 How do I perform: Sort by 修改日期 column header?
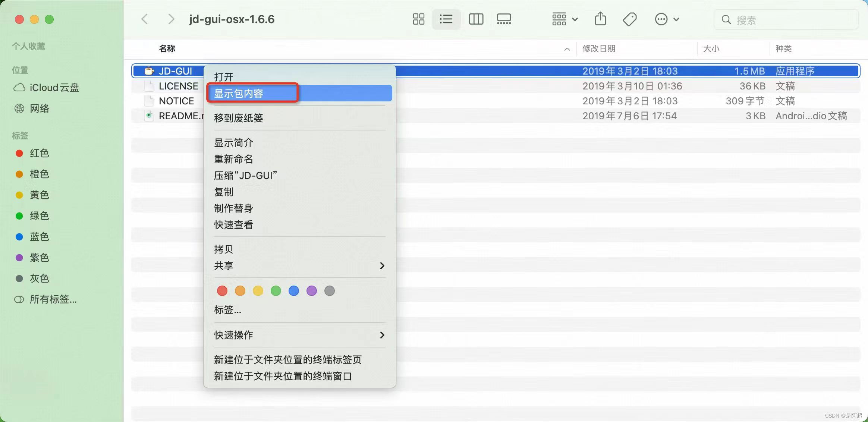[x=599, y=48]
